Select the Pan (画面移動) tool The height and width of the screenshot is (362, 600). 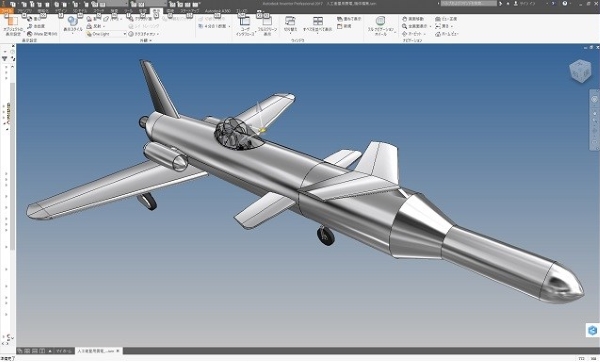point(413,19)
